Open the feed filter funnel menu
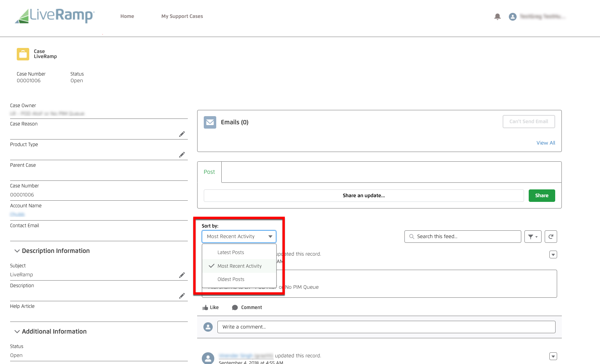This screenshot has width=600, height=364. [x=533, y=237]
